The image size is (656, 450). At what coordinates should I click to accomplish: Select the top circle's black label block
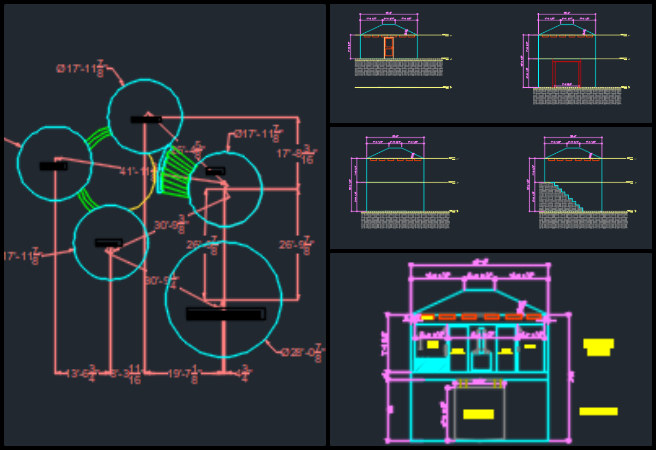145,119
